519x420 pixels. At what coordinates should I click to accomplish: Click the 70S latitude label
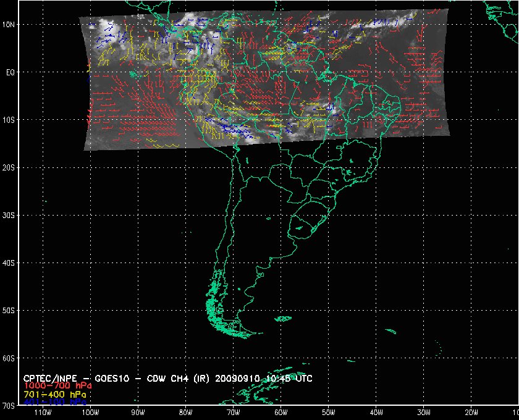pyautogui.click(x=9, y=406)
